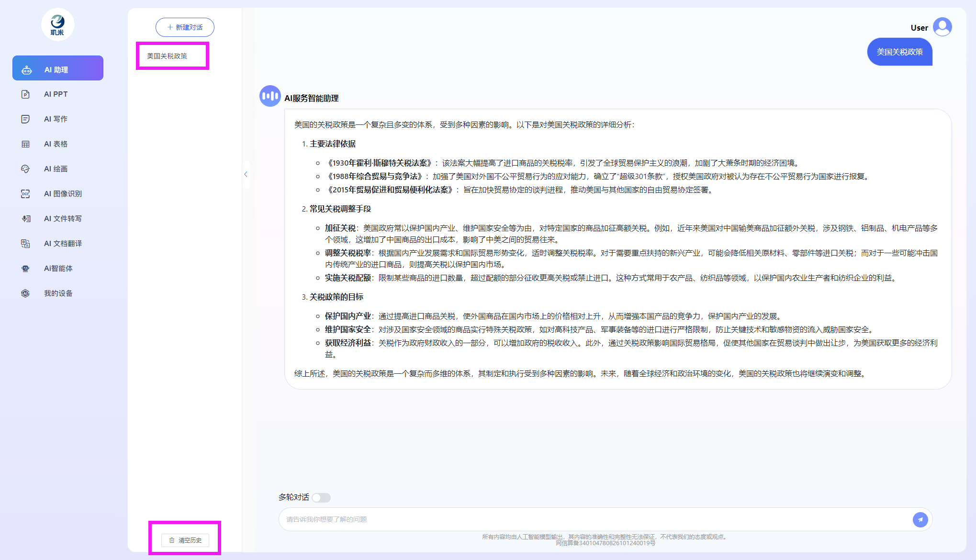The height and width of the screenshot is (560, 976).
Task: Click the Ai智能体 agent icon
Action: 25,269
